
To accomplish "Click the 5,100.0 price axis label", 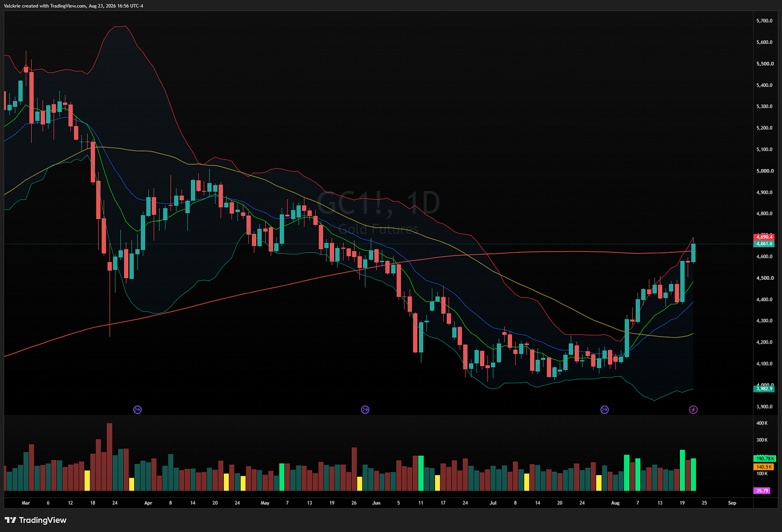I will pyautogui.click(x=764, y=150).
